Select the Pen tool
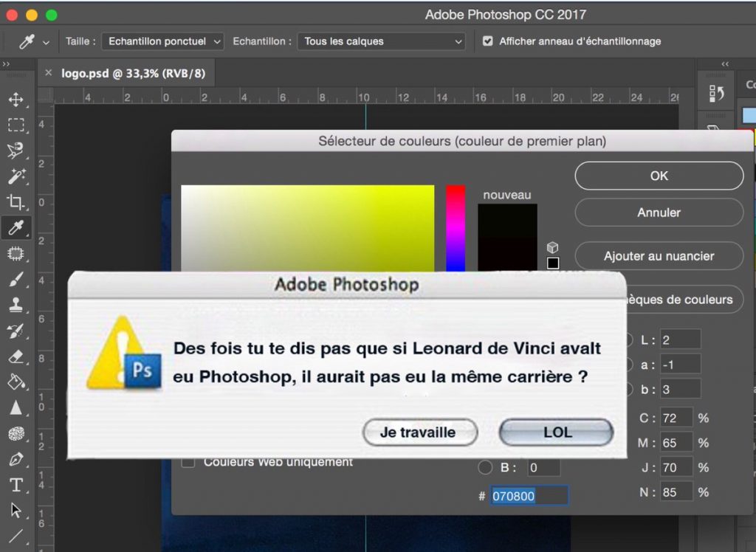Screen dimensions: 756x552 tap(16, 460)
